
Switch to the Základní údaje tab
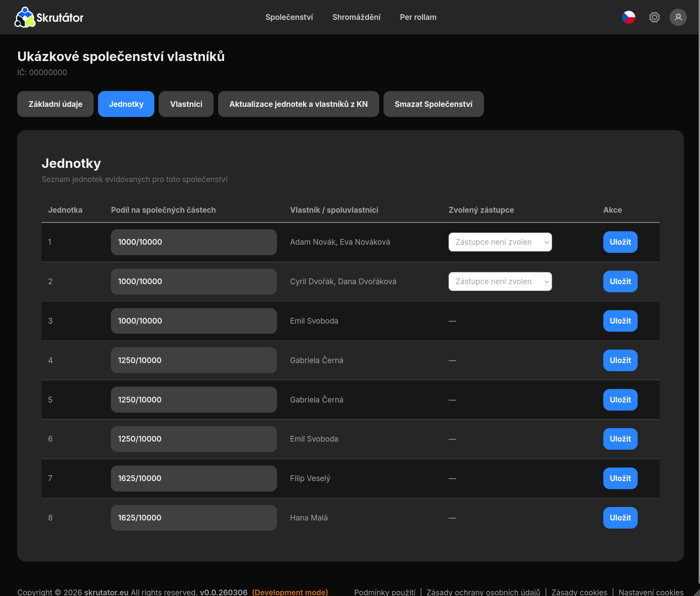pyautogui.click(x=55, y=104)
